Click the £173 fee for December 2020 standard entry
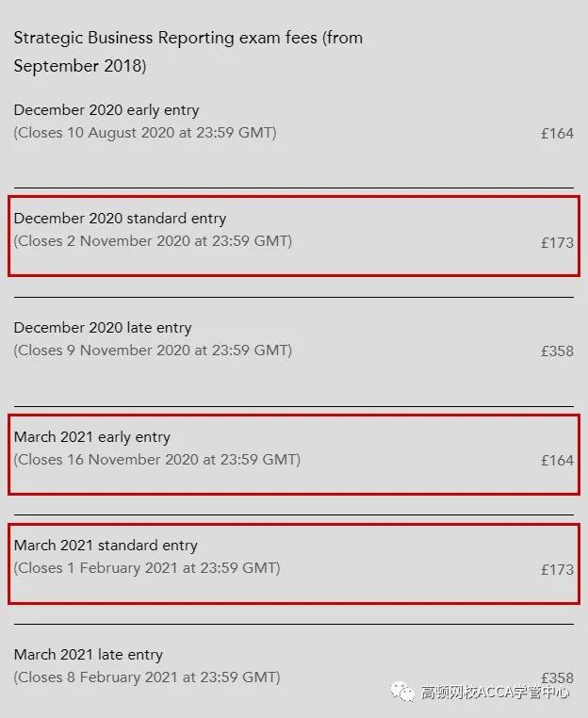Screen dimensions: 588x718 (557, 242)
